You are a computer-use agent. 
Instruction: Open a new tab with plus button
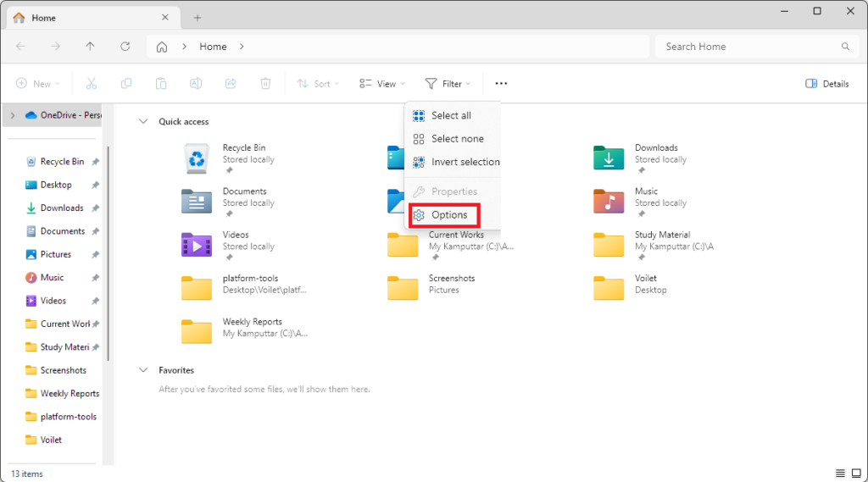coord(198,17)
